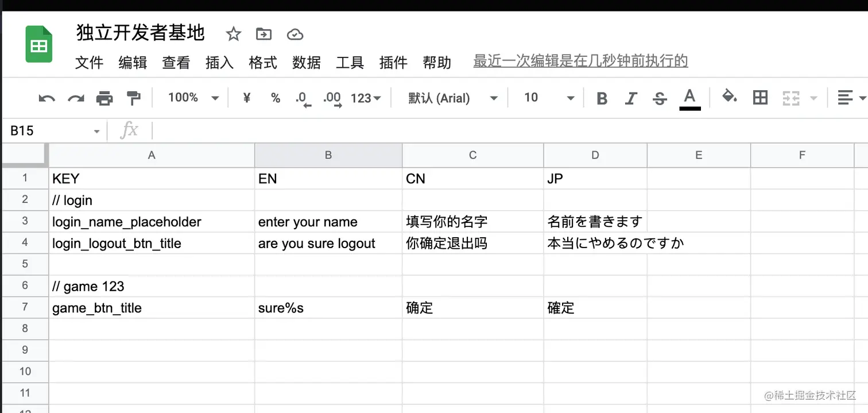Expand the 默认 (Arial) font dropdown
This screenshot has height=413, width=868.
click(x=452, y=98)
